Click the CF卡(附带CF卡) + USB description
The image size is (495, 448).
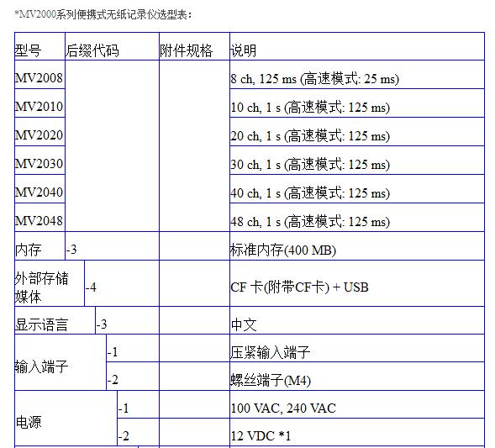click(x=357, y=283)
